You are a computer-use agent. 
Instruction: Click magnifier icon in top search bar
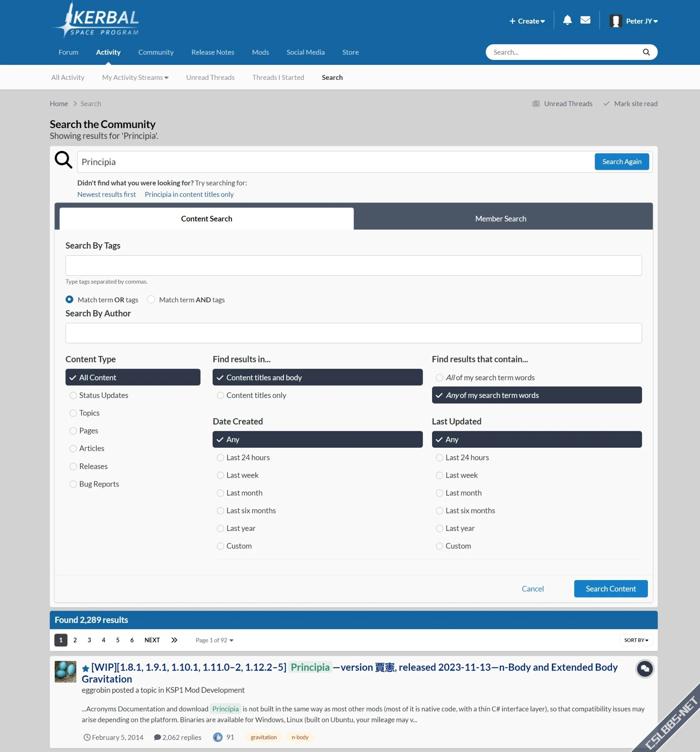tap(646, 52)
